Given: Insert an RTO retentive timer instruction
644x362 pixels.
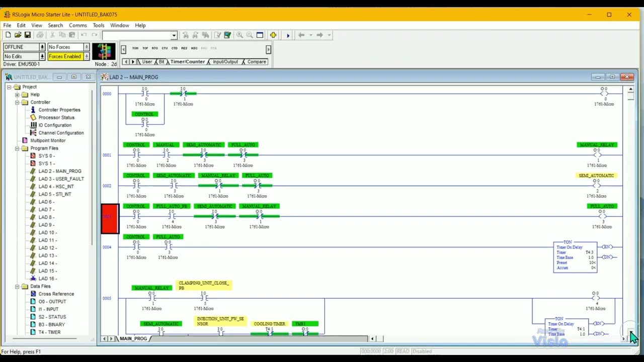Looking at the screenshot, I should coord(154,48).
